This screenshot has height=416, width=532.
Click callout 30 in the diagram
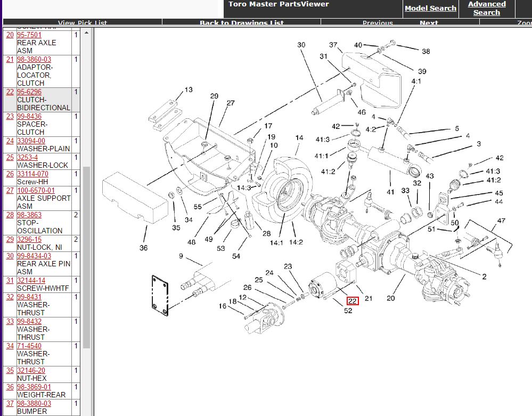click(x=301, y=45)
